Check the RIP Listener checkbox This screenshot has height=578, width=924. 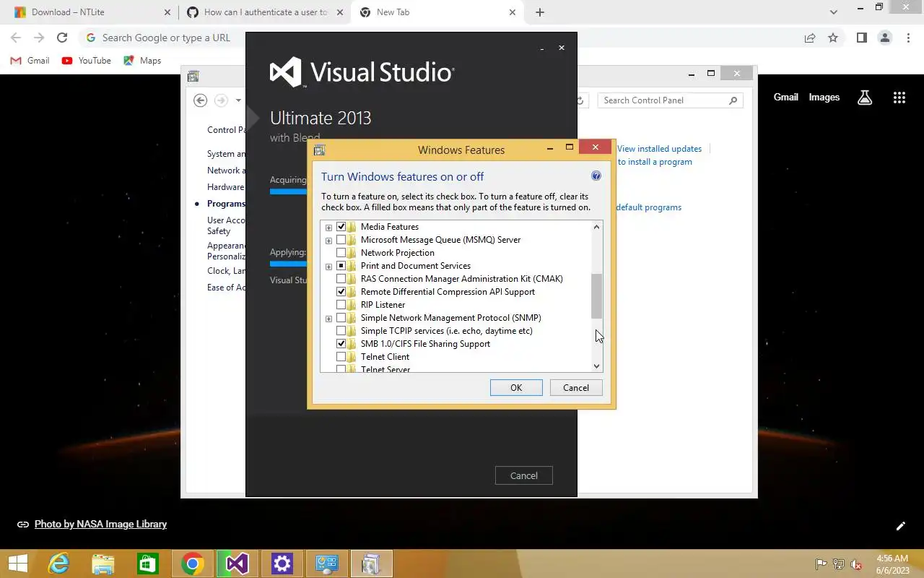click(x=341, y=305)
